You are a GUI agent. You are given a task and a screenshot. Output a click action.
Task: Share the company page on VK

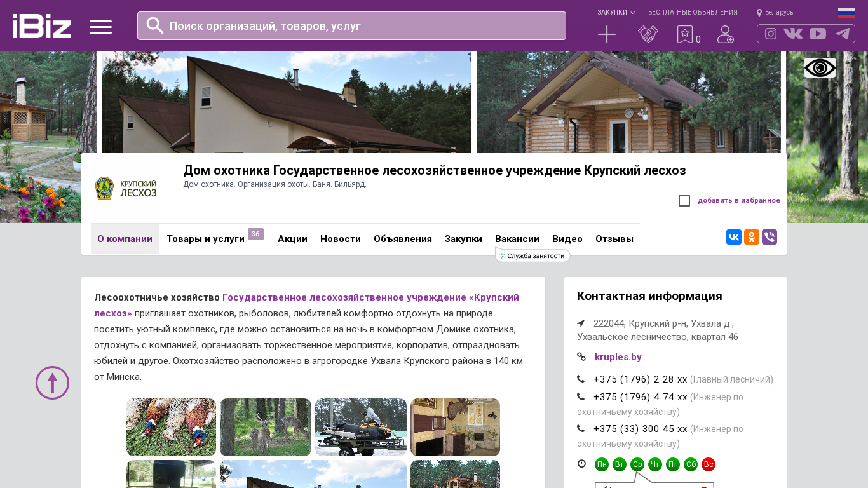pos(734,237)
